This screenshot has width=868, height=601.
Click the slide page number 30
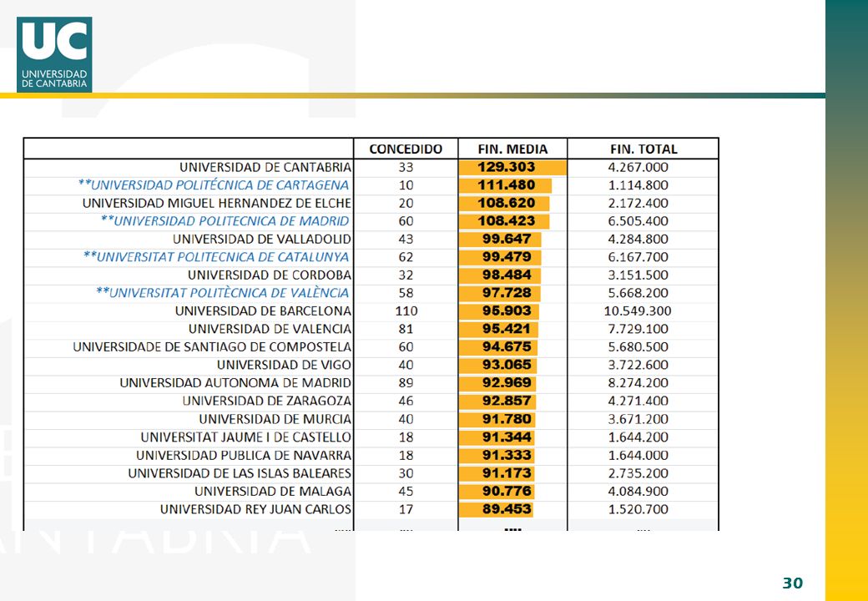[x=792, y=583]
